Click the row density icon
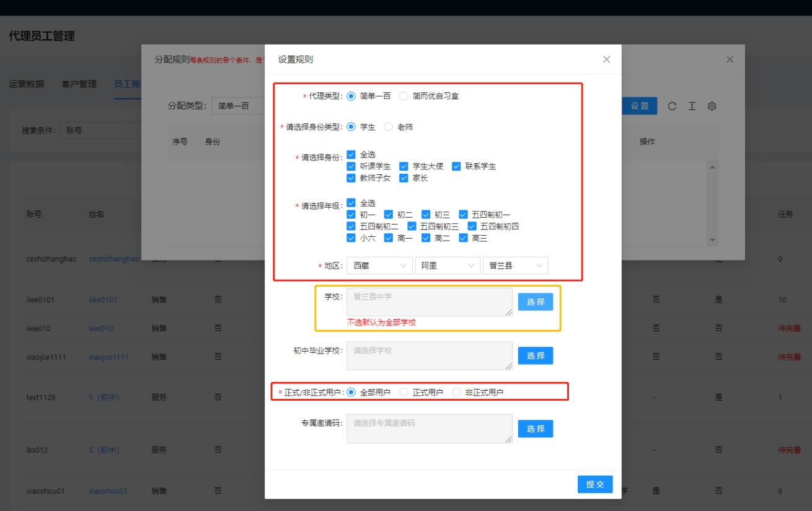The image size is (812, 511). [x=692, y=106]
